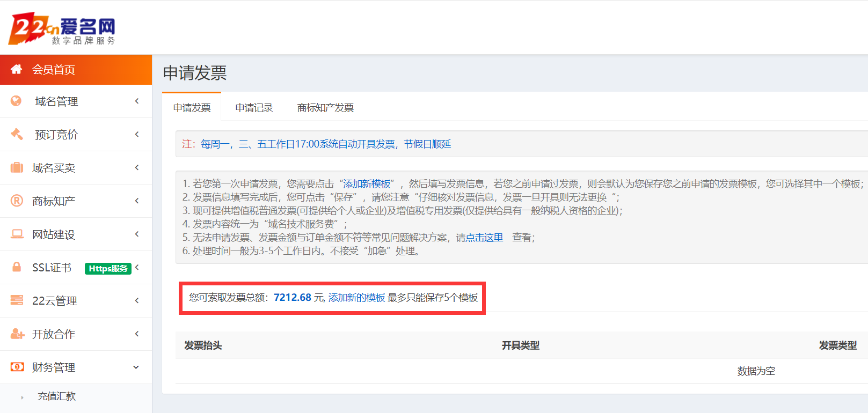Viewport: 868px width, 413px height.
Task: Expand the 域名管理 menu chevron
Action: [x=137, y=101]
